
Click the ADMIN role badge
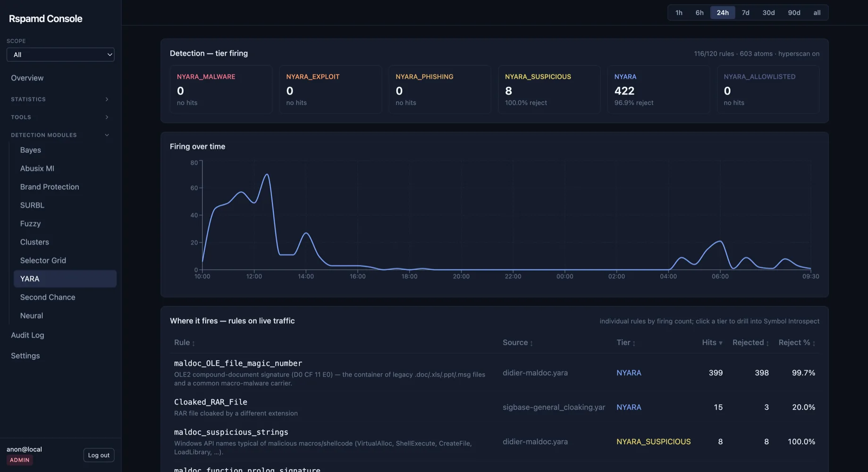(x=20, y=460)
